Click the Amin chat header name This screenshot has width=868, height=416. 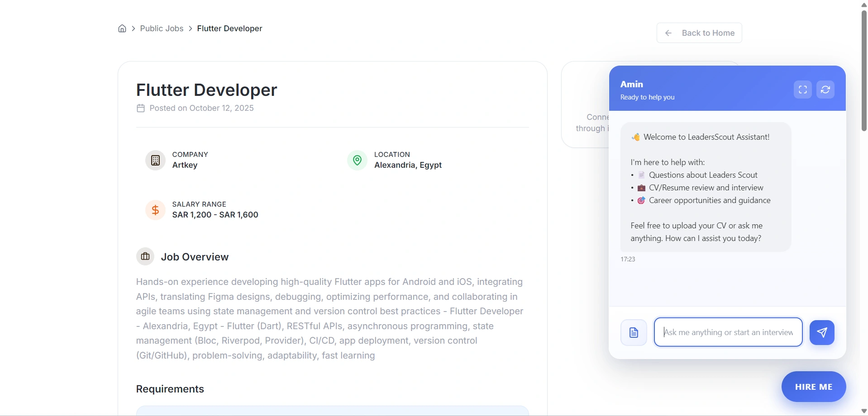coord(632,84)
